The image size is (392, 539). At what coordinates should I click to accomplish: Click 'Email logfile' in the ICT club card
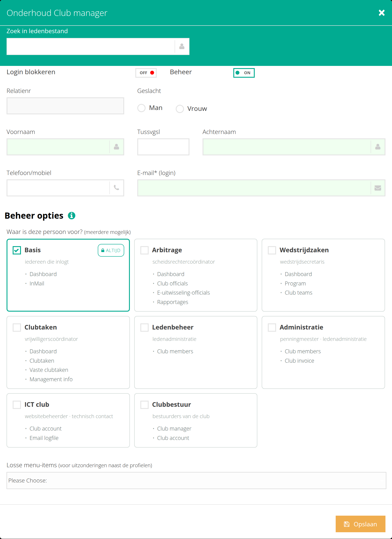pos(44,438)
